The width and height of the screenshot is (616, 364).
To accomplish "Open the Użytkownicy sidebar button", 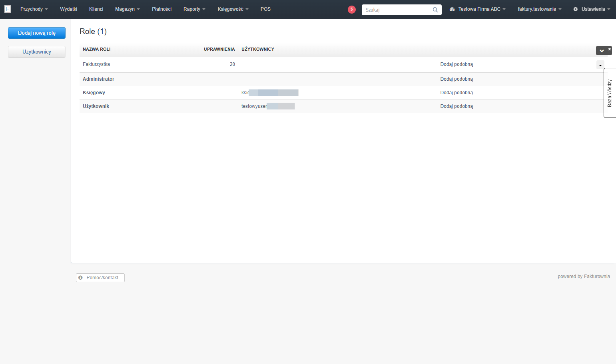I will point(37,52).
